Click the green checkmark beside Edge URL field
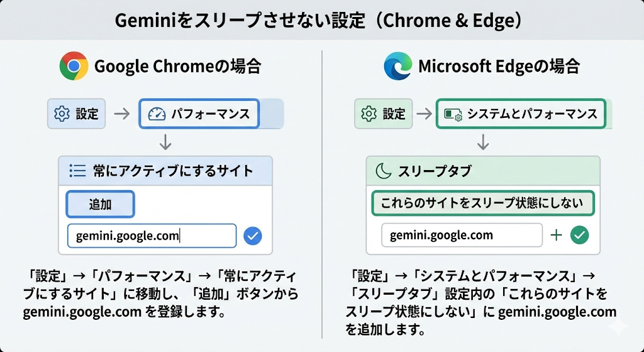The image size is (644, 352). tap(579, 236)
